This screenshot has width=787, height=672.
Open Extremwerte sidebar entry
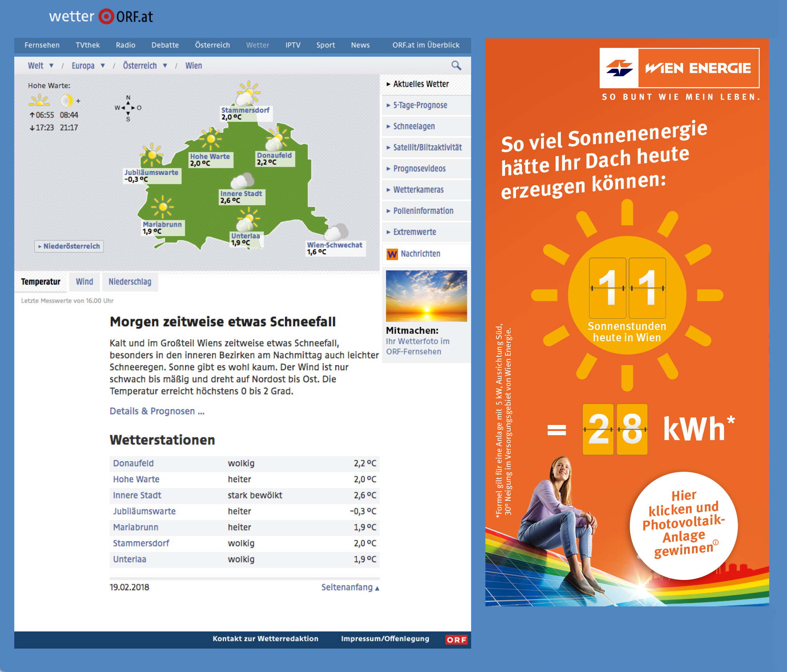click(x=426, y=232)
